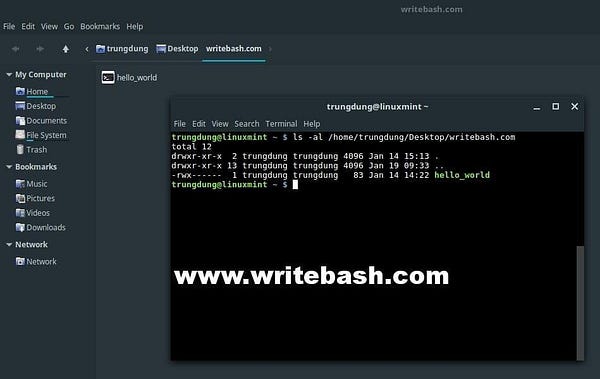
Task: Click the Music folder icon
Action: 20,184
